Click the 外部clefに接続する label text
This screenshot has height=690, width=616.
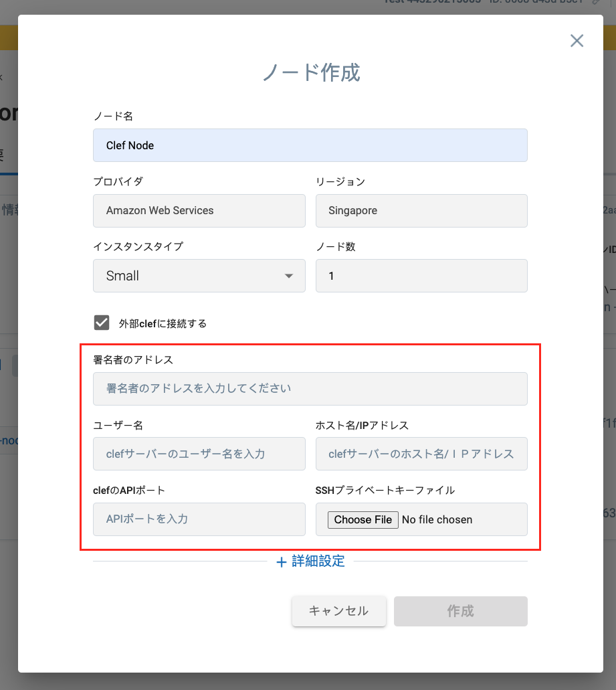[163, 324]
